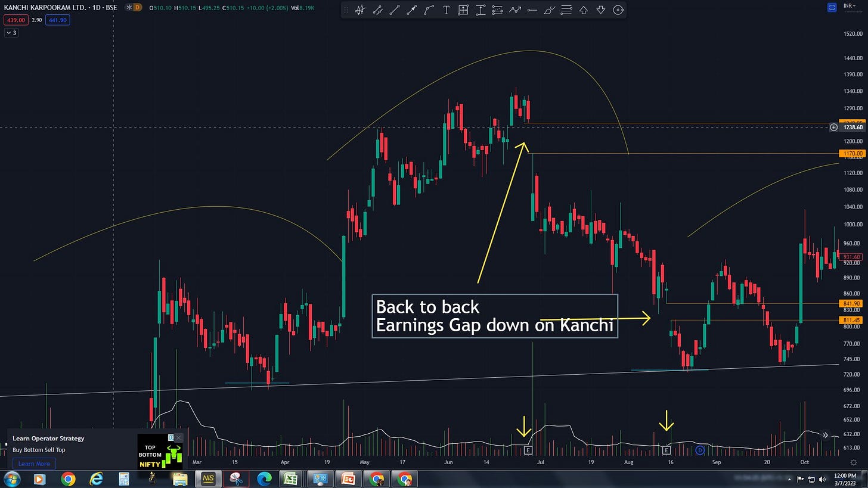
Task: Select the horizontal ray tool
Action: coord(532,10)
